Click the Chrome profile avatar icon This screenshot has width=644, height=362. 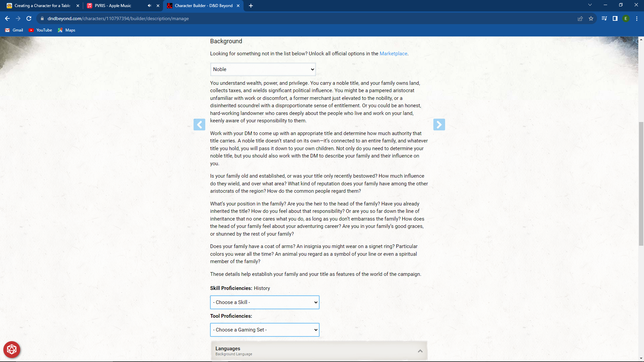626,18
